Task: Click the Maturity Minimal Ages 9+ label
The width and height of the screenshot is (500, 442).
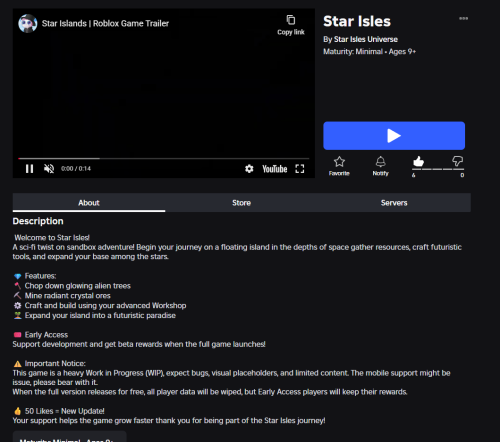Action: [x=369, y=52]
